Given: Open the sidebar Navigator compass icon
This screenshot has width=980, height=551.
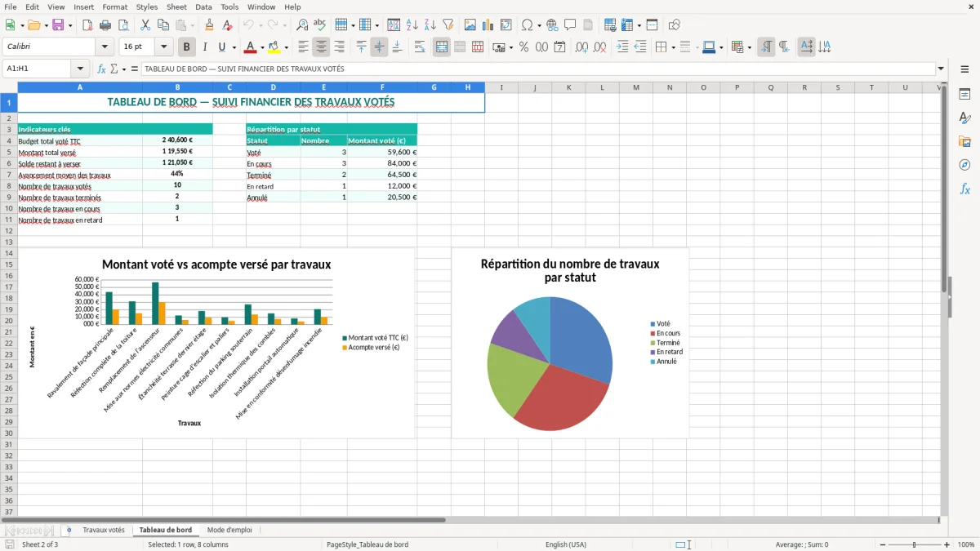Looking at the screenshot, I should (964, 165).
